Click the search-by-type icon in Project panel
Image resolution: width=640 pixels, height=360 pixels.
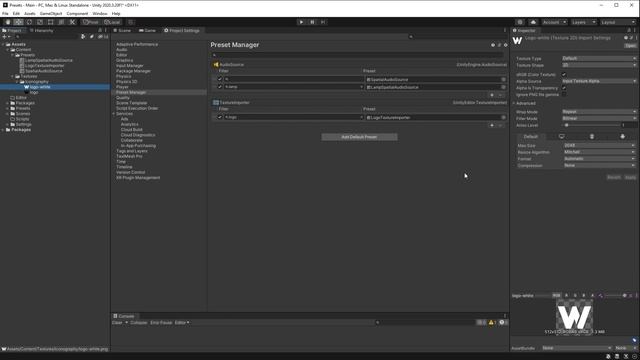pos(83,37)
